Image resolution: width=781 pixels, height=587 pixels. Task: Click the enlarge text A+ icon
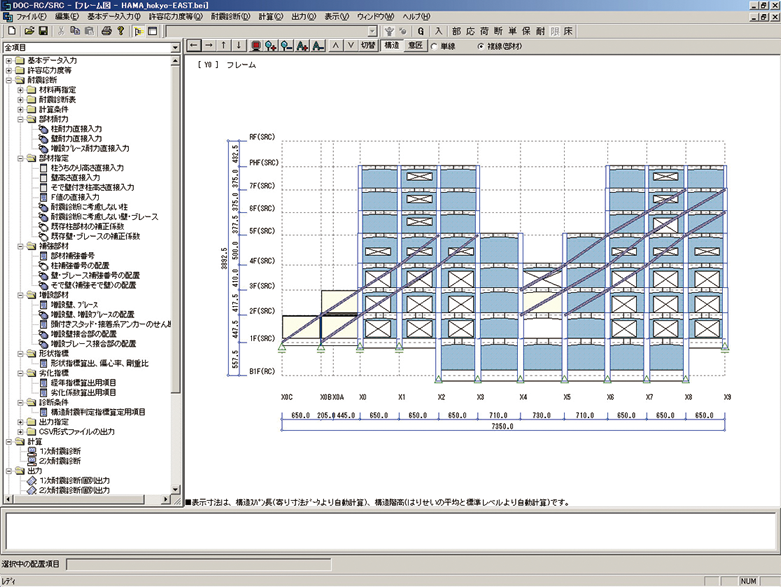302,46
